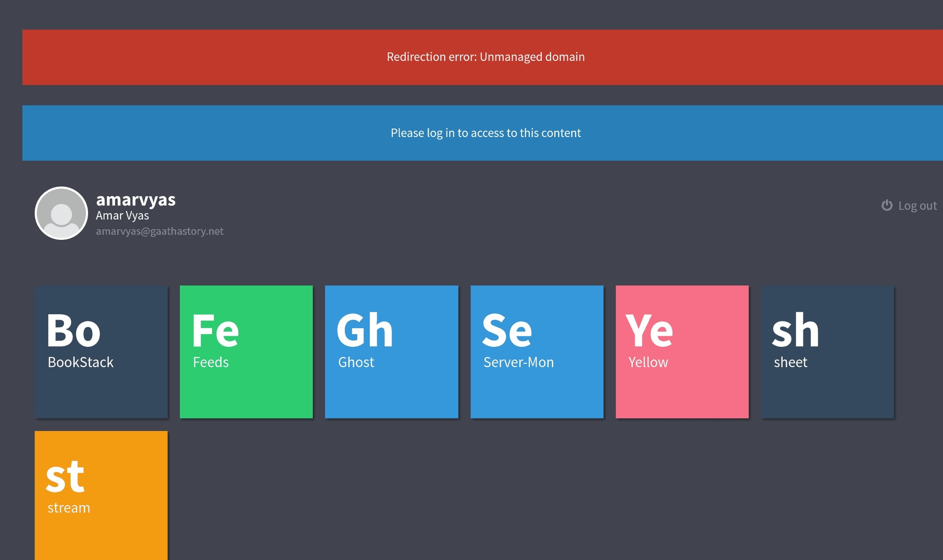Click the Amar Vyas full name
Image resolution: width=943 pixels, height=560 pixels.
[x=122, y=215]
